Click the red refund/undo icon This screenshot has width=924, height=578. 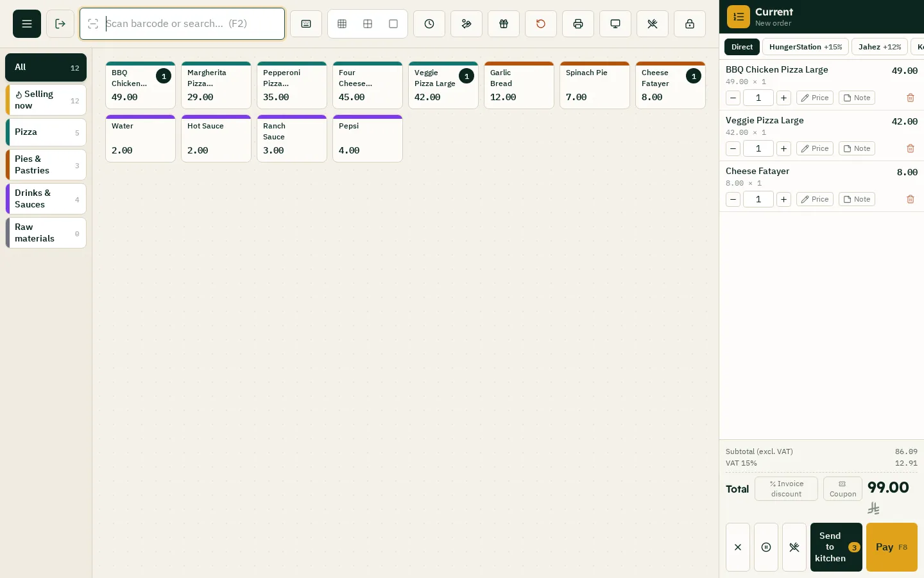[541, 24]
